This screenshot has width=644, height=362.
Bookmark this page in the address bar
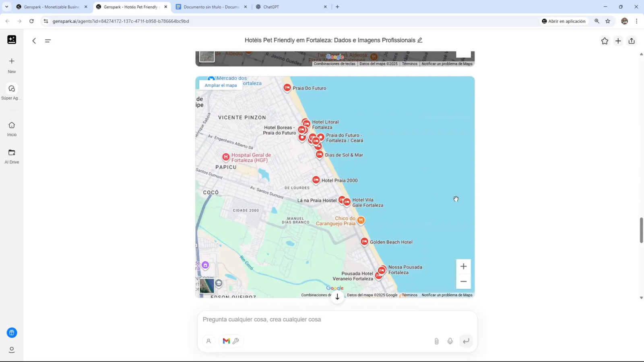(608, 21)
